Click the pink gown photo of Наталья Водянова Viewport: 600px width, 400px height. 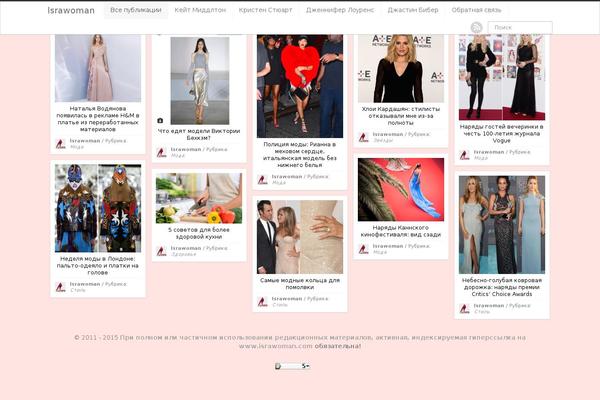coord(98,68)
